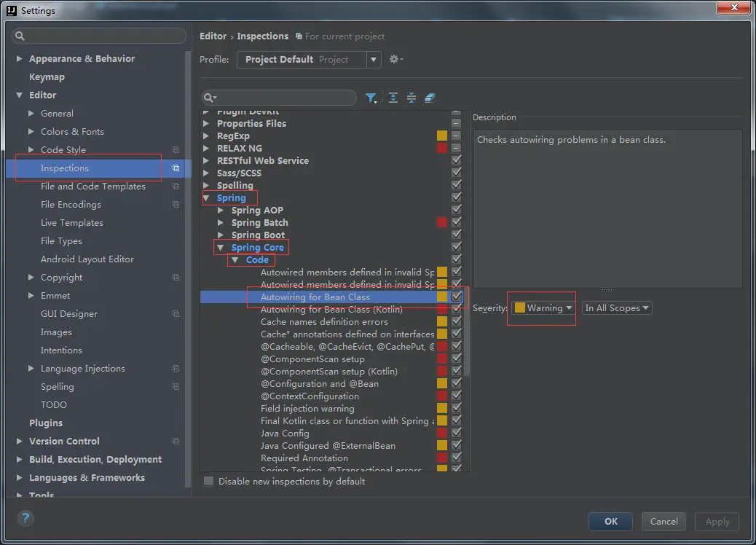Select Plugins in settings tree
The width and height of the screenshot is (756, 545).
[46, 423]
